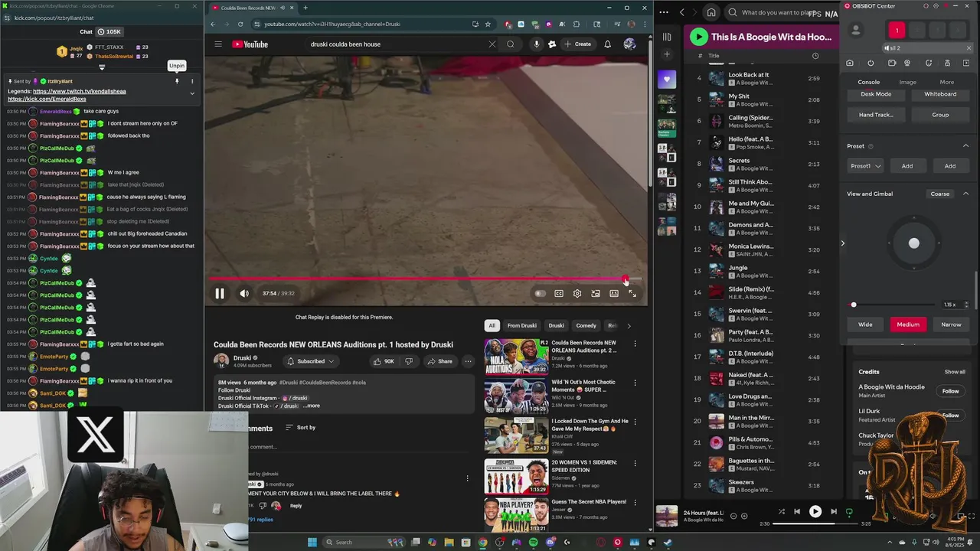Open options for NOLA Auditions pt. 2

(x=635, y=344)
